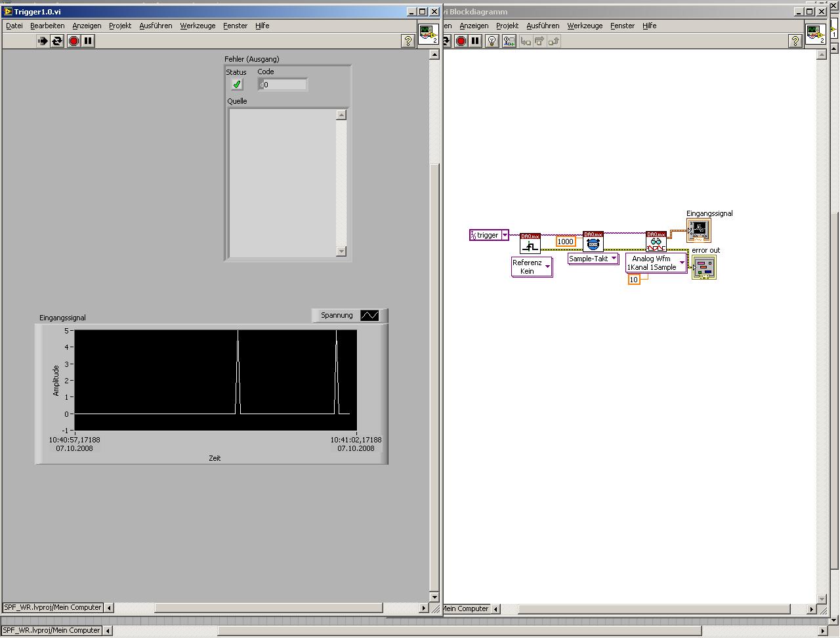
Task: Click Blockdiagramm horizontal scroll right arrow
Action: [x=811, y=609]
